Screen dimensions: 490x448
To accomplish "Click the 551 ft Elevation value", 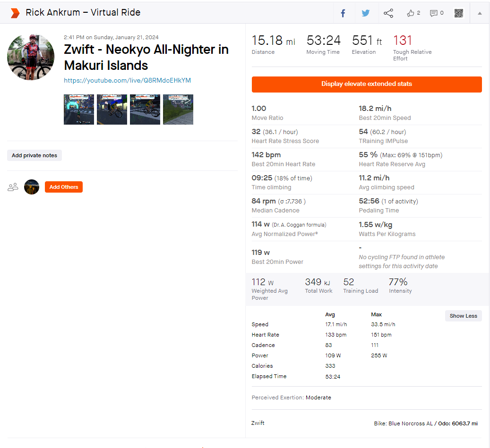I will click(367, 40).
